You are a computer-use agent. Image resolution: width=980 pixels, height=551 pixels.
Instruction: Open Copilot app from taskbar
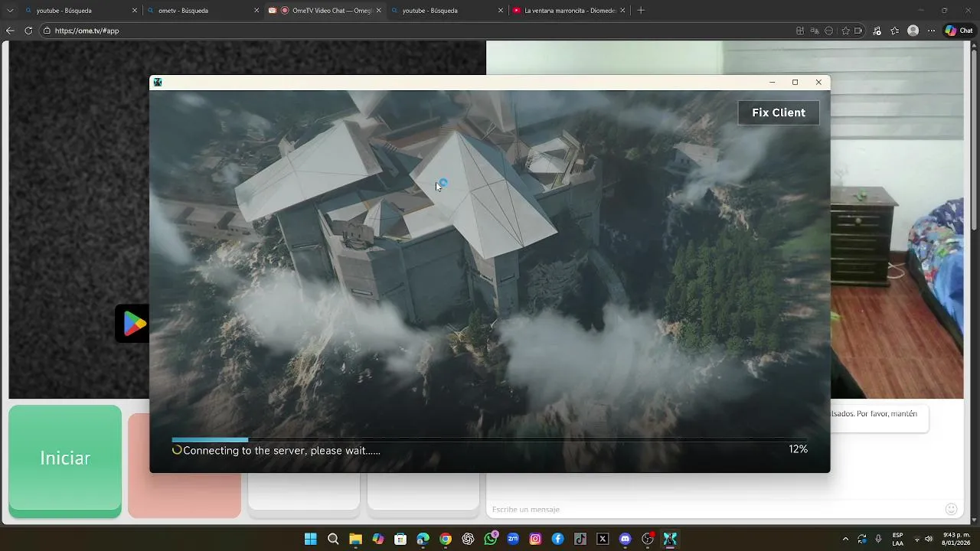[378, 539]
